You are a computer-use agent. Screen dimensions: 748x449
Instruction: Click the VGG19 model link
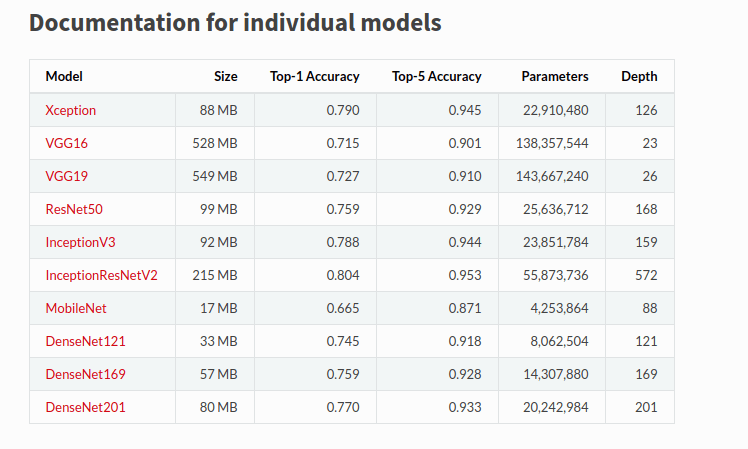point(66,176)
